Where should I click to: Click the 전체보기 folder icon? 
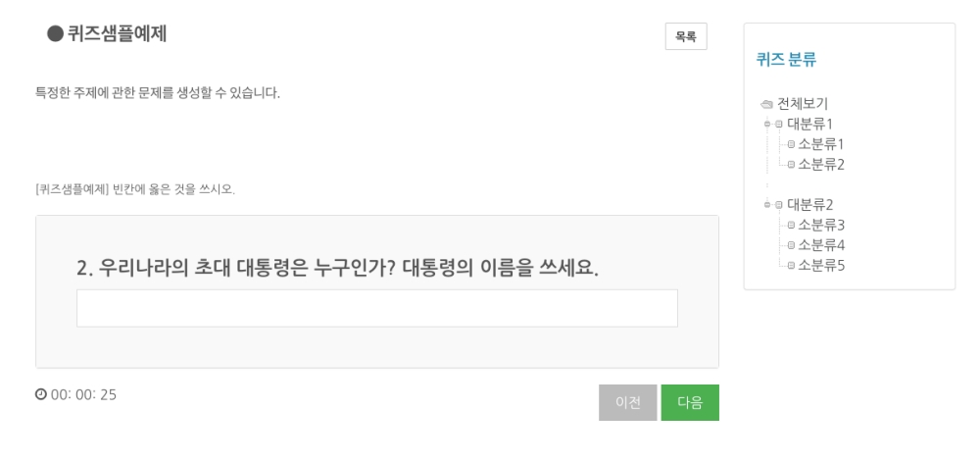click(x=767, y=104)
